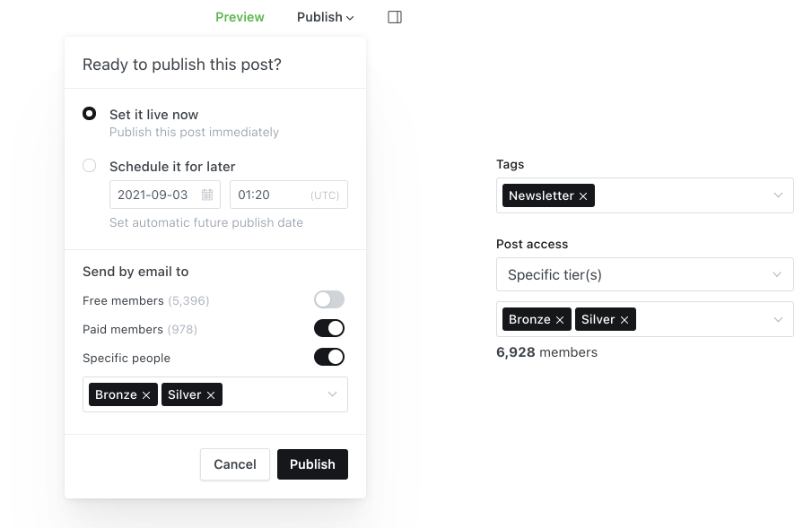
Task: Click the Cancel button
Action: 235,464
